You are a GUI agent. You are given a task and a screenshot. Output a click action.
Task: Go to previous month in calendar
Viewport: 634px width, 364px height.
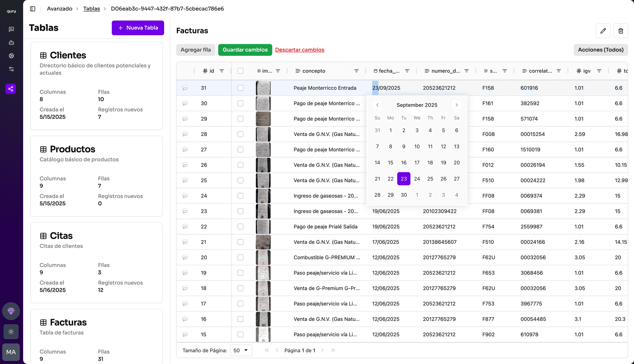tap(377, 105)
